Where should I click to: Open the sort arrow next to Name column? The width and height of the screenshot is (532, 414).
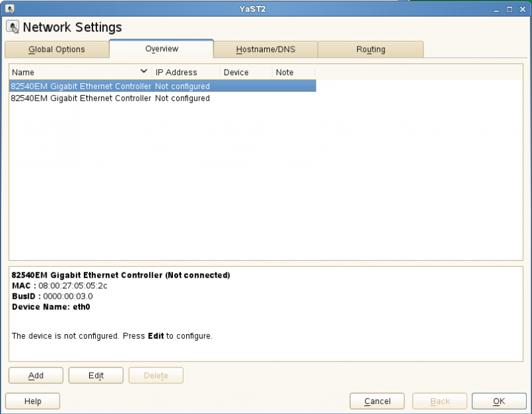pyautogui.click(x=144, y=71)
